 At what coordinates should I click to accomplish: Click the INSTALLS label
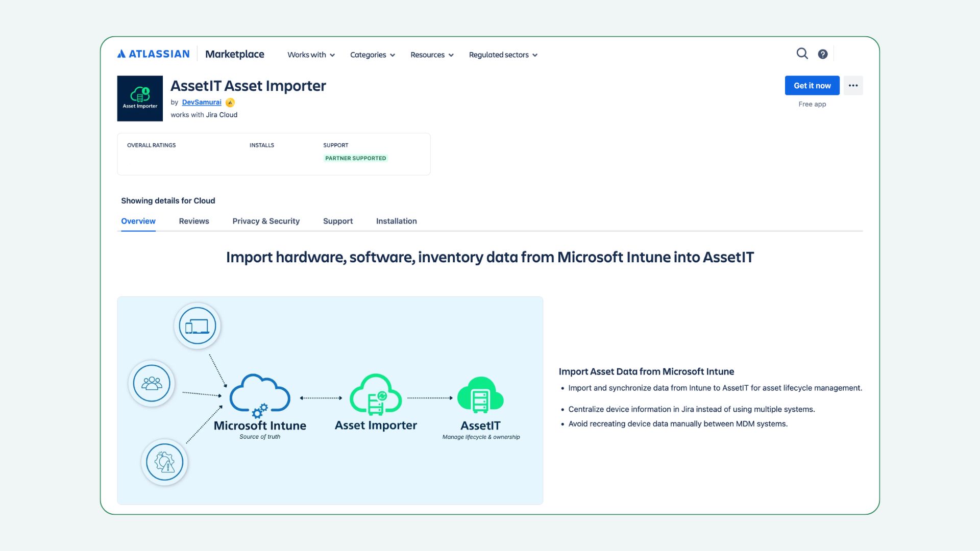262,145
